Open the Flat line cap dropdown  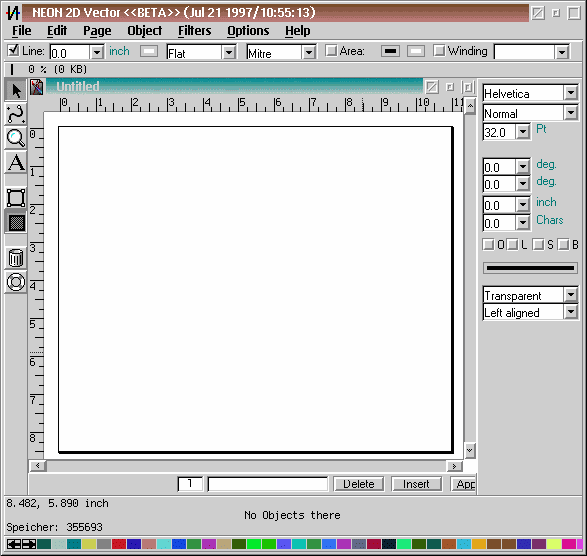[x=229, y=52]
